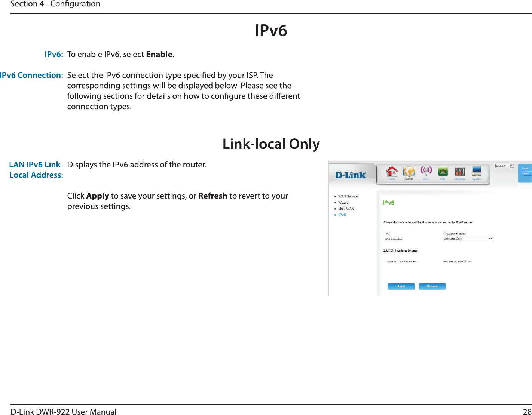This screenshot has width=532, height=415.
Task: Click the page number 28
Action: (x=527, y=412)
